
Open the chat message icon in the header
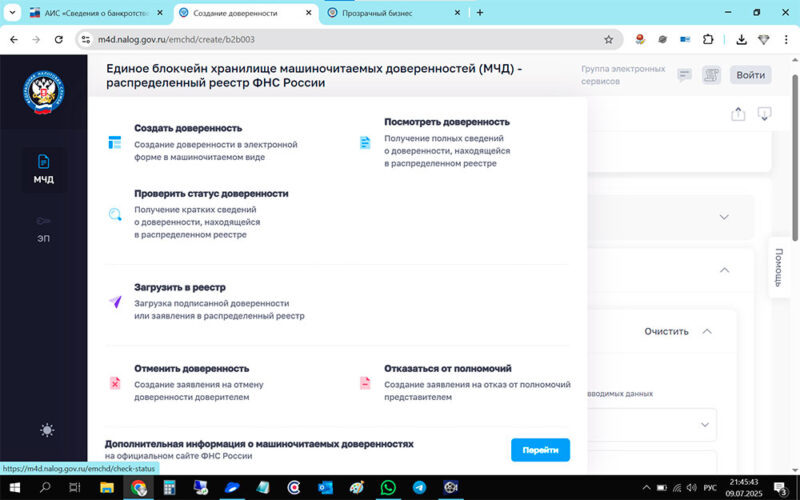coord(684,76)
